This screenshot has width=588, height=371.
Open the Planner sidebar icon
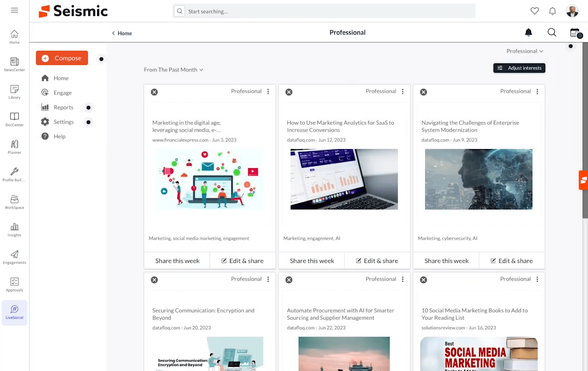pos(14,147)
